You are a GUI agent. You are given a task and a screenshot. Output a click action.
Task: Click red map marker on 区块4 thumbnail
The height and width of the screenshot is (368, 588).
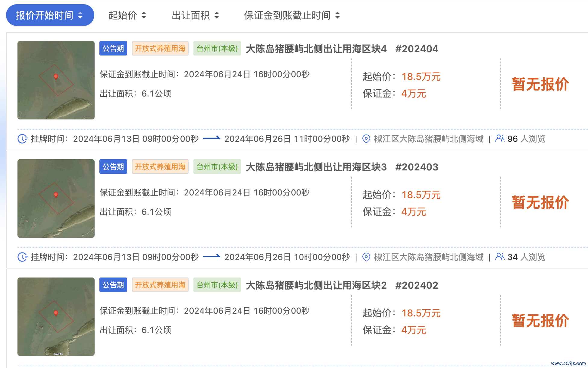tap(56, 76)
